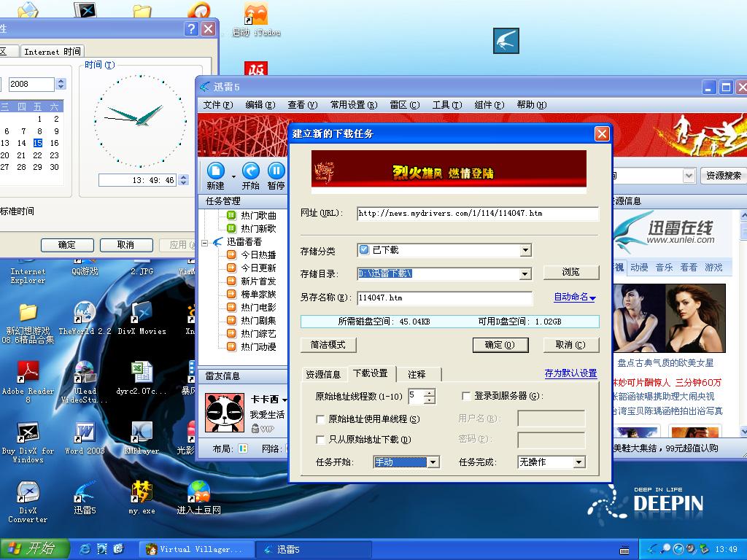Open the 新建 button dropdown arrow

point(233,176)
